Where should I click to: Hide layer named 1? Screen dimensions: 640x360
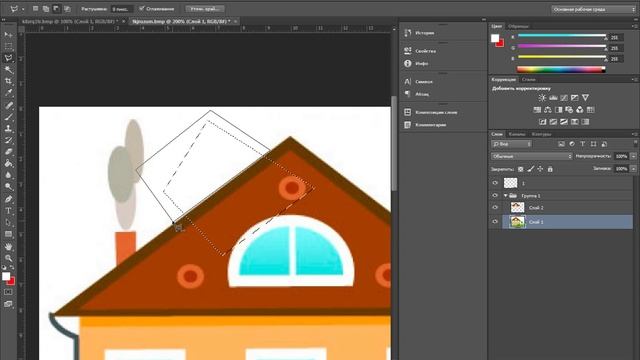(x=495, y=183)
